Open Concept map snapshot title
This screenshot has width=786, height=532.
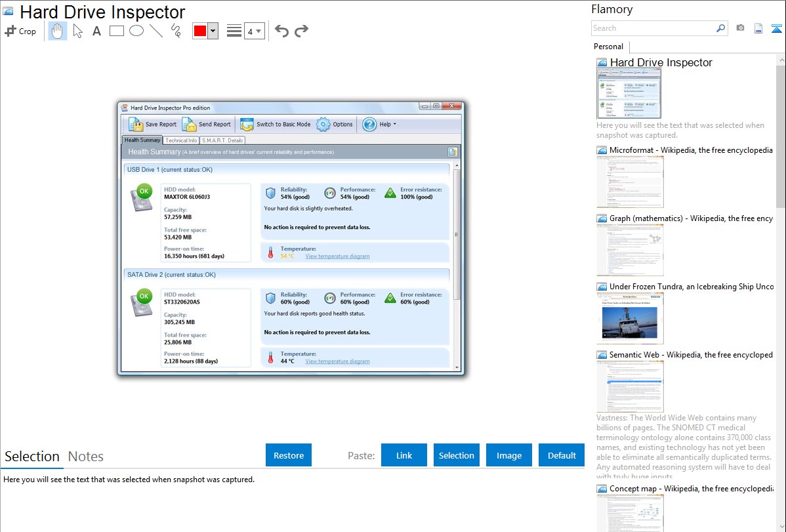click(x=691, y=488)
